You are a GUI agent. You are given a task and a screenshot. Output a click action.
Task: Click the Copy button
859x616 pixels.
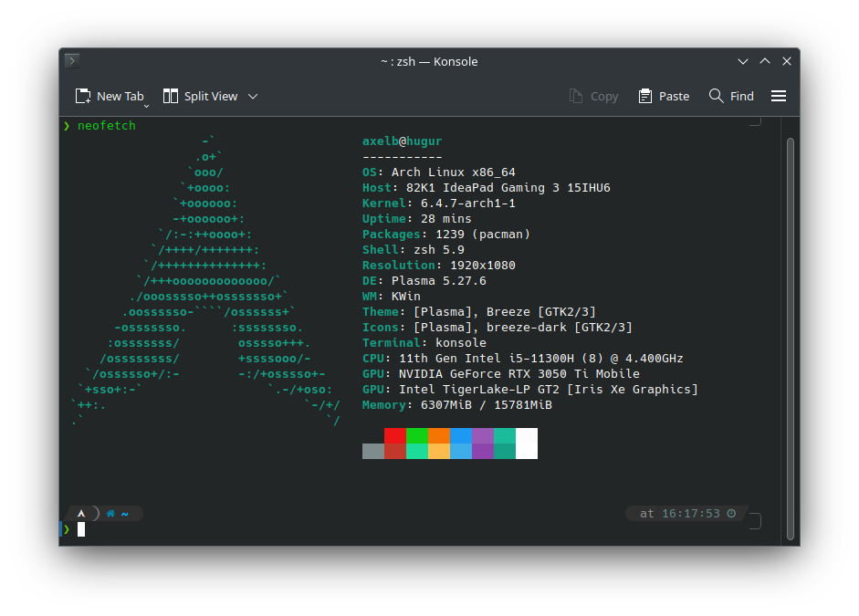point(593,97)
